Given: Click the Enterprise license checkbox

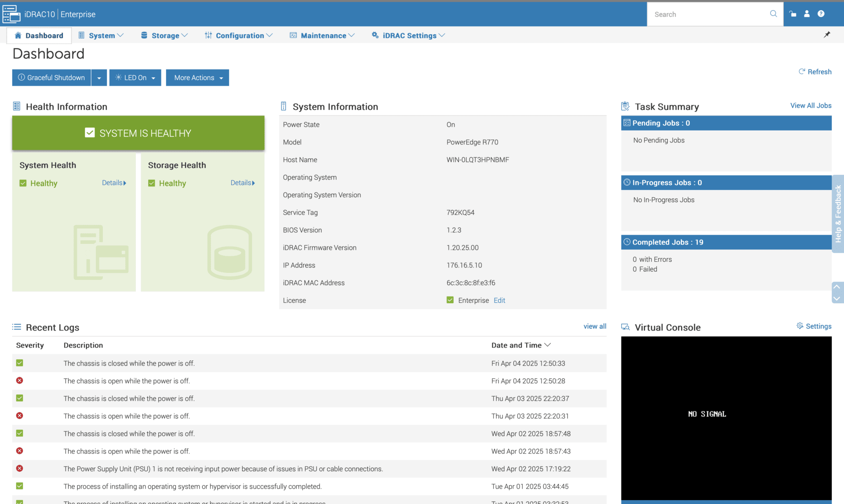Looking at the screenshot, I should (x=450, y=300).
